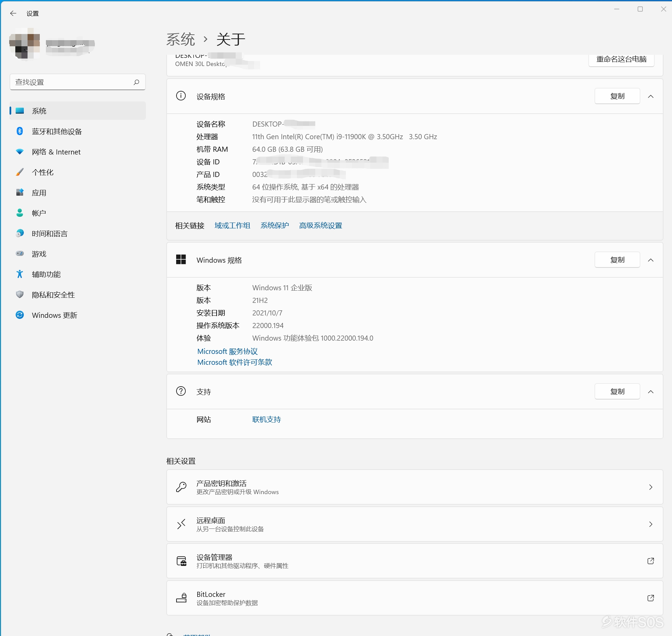Click the Windows logo icon by Windows 规格
672x636 pixels.
pyautogui.click(x=181, y=260)
